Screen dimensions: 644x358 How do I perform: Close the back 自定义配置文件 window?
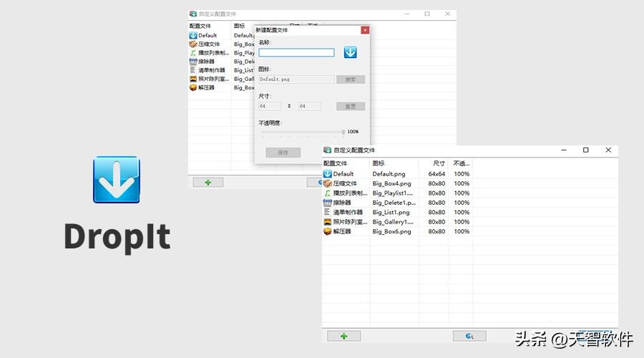point(447,14)
